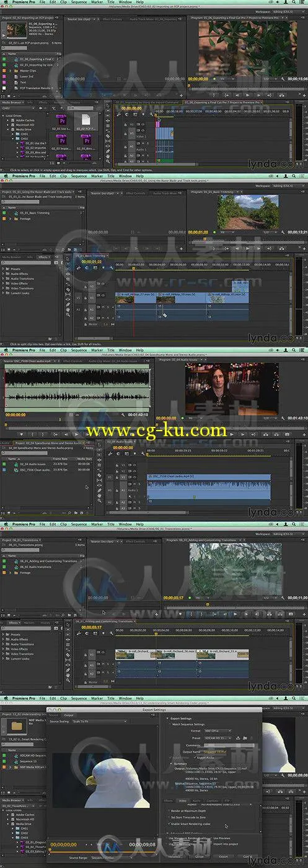This screenshot has height=868, width=308.
Task: Open the Sequence menu in the FCP project window
Action: point(78,3)
